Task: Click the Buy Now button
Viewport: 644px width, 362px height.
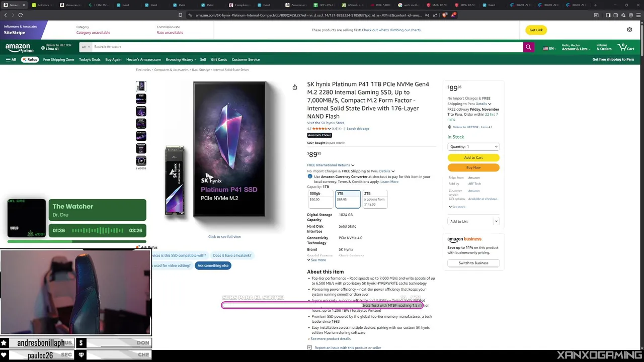Action: click(473, 167)
